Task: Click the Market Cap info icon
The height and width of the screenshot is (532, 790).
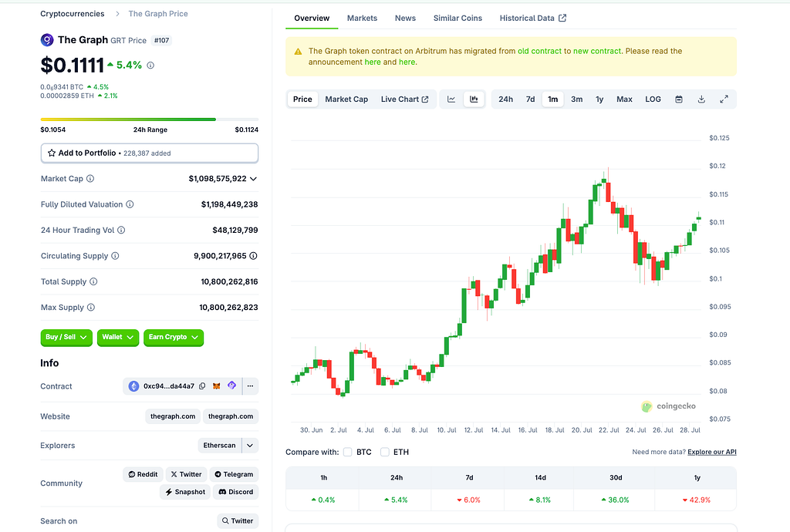Action: [x=90, y=179]
